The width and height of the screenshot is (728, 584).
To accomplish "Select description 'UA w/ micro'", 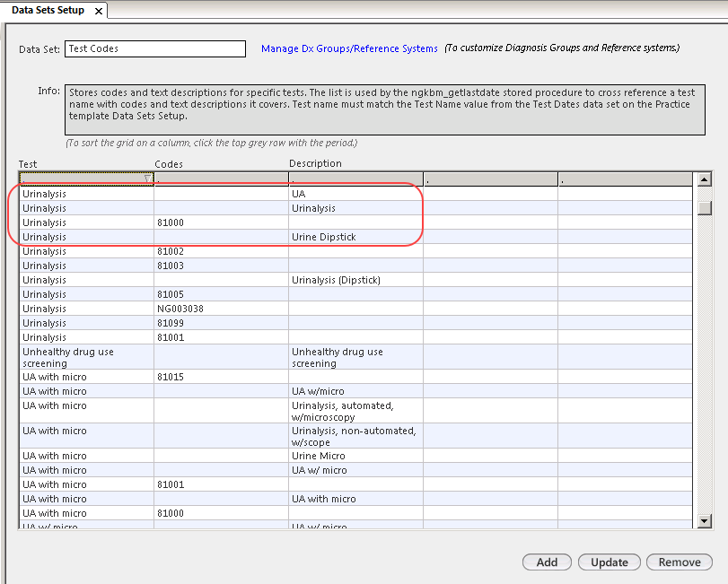I will tap(355, 470).
